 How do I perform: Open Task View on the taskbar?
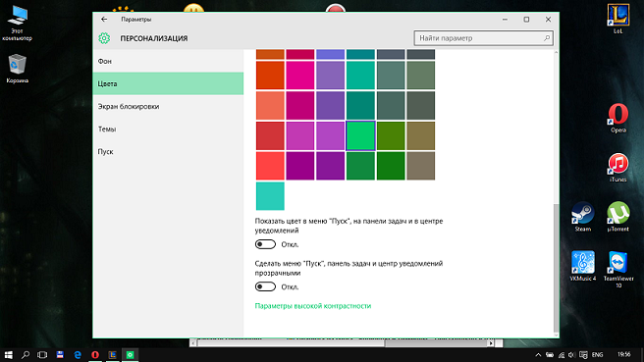[42, 354]
